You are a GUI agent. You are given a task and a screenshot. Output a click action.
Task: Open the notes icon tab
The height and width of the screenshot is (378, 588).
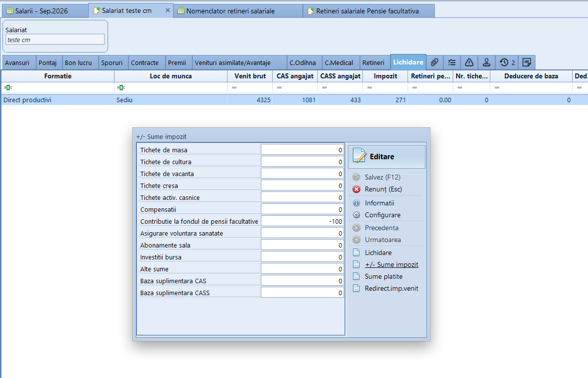point(527,63)
